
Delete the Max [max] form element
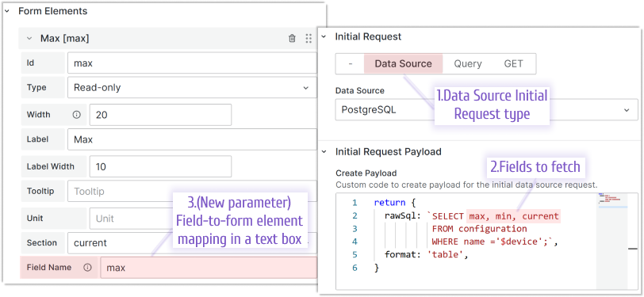292,39
